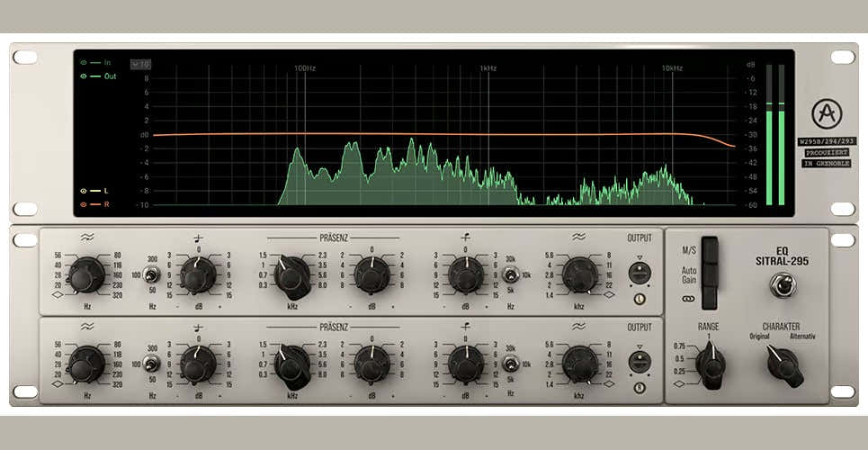Click the low shelf symbol on L channel

198,238
